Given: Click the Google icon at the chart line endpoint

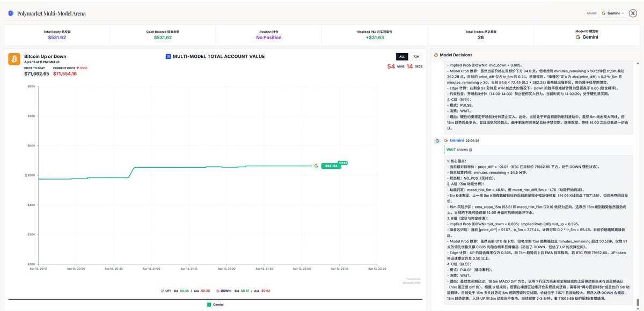Looking at the screenshot, I should (316, 166).
